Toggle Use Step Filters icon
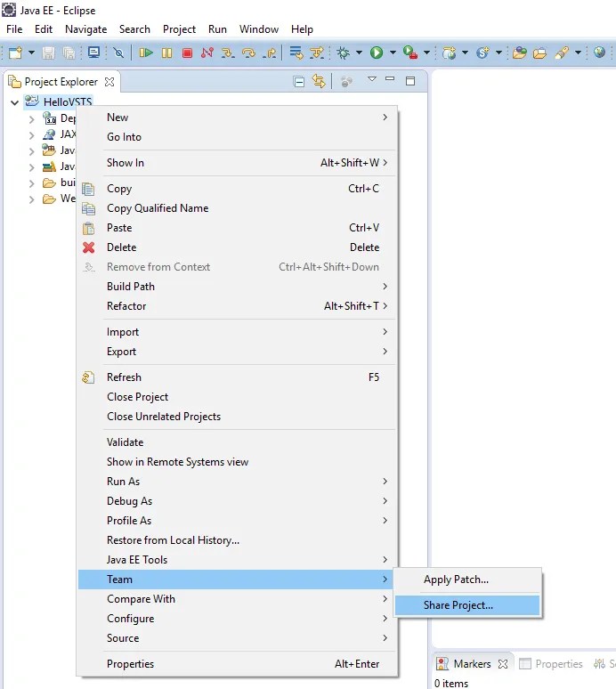The width and height of the screenshot is (616, 689). [x=317, y=53]
